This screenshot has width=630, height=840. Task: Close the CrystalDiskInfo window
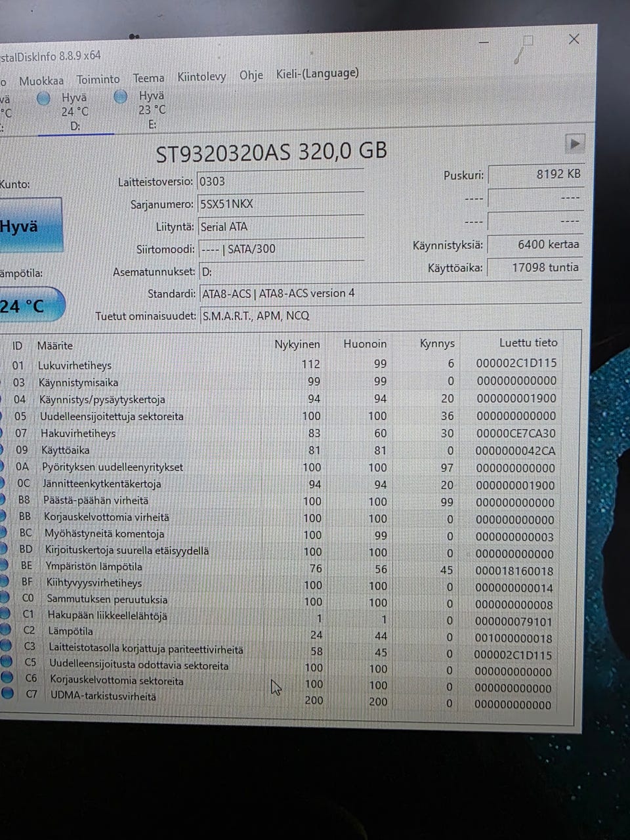[574, 39]
